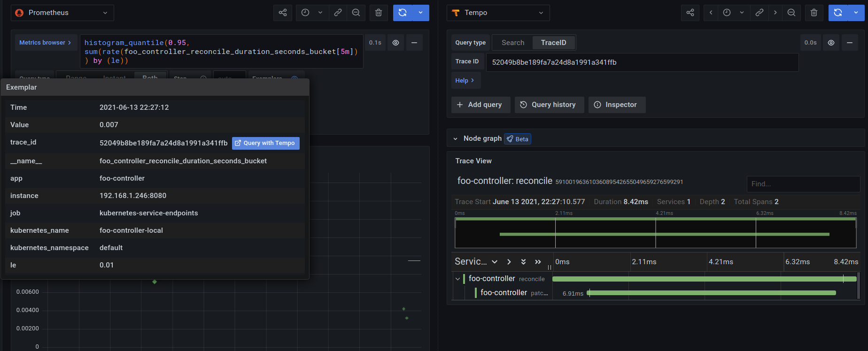
Task: Share the left Prometheus pane
Action: click(283, 13)
